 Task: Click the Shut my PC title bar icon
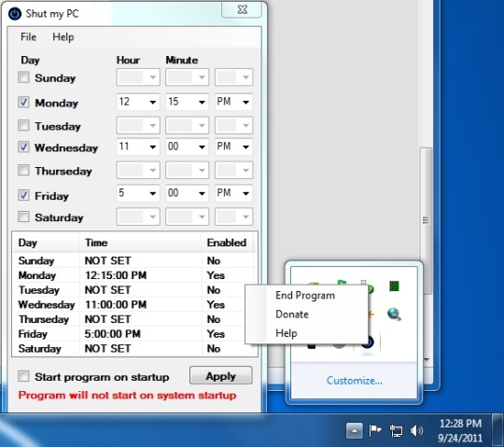tap(15, 14)
